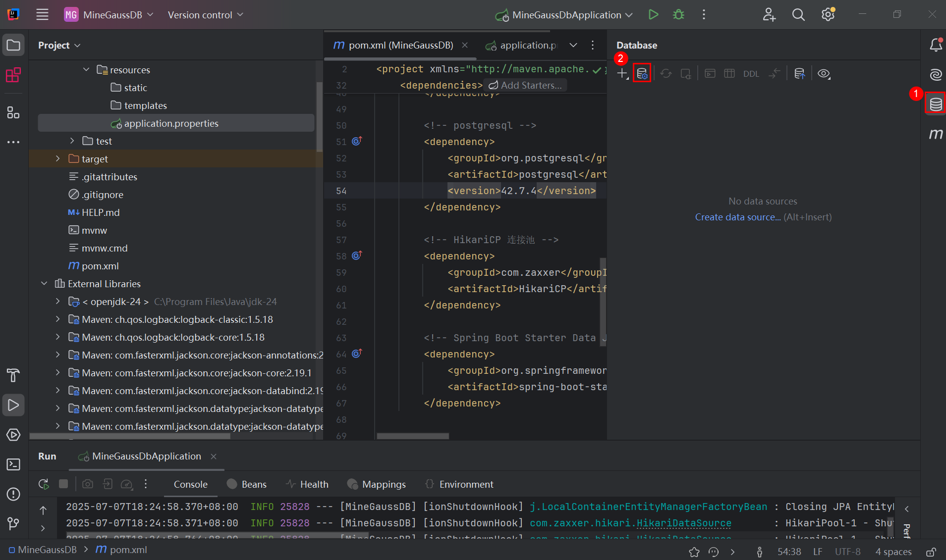Toggle the read-only lock in status bar
This screenshot has width=946, height=560.
point(931,552)
